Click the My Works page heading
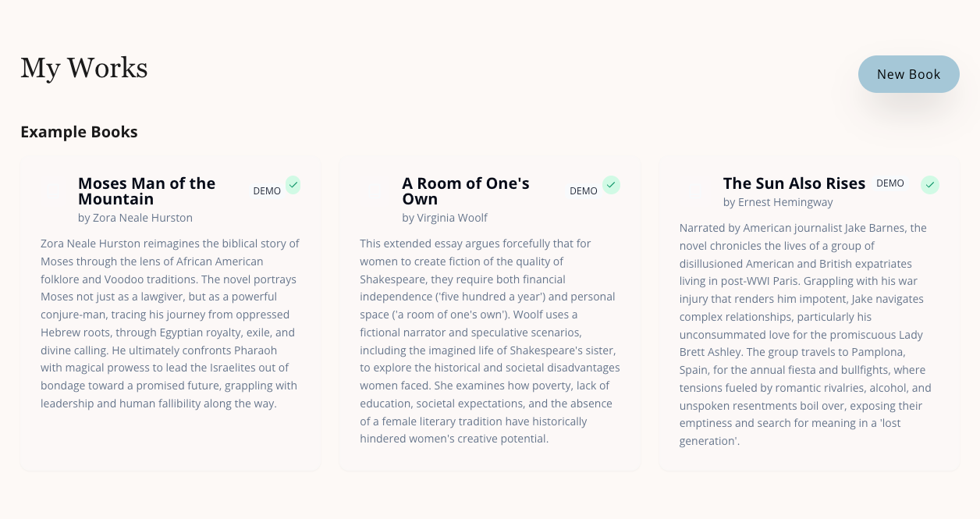This screenshot has width=980, height=519. coord(84,68)
